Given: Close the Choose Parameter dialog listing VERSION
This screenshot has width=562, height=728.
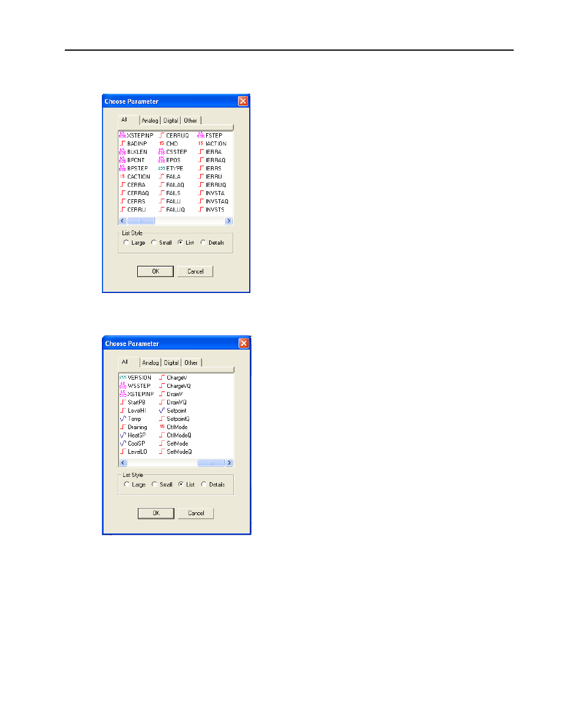Looking at the screenshot, I should [x=243, y=343].
